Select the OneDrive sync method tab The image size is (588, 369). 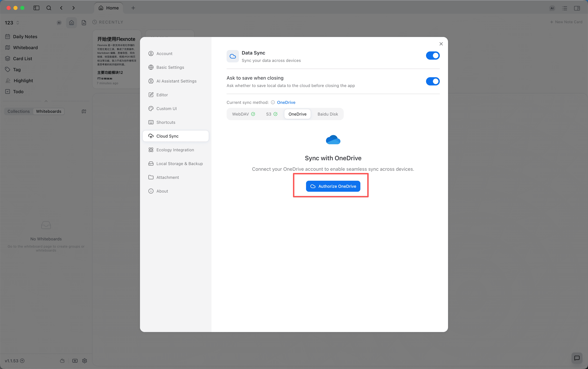pos(297,114)
